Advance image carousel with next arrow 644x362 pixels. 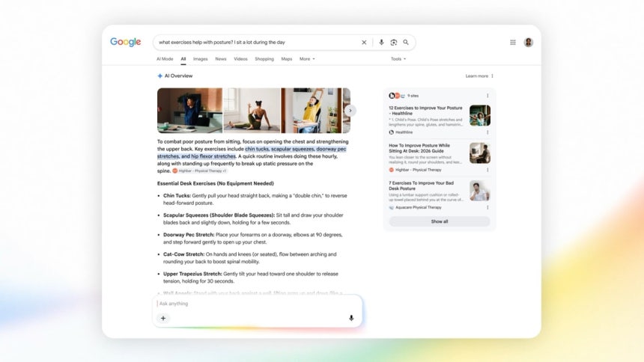tap(350, 111)
